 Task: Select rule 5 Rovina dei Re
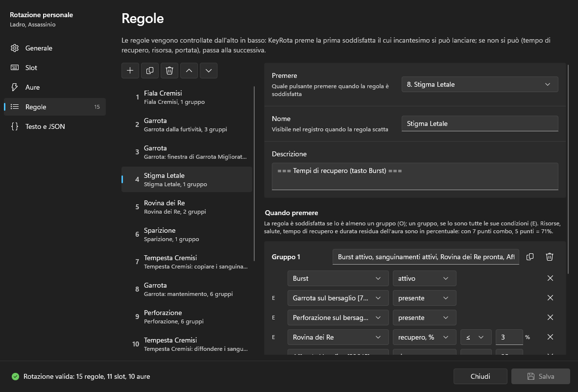pyautogui.click(x=187, y=207)
